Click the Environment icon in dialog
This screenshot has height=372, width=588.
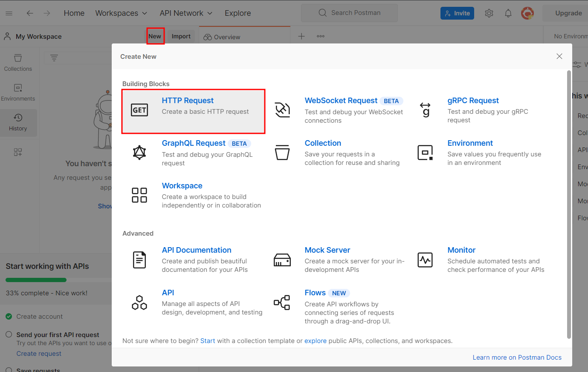coord(425,153)
